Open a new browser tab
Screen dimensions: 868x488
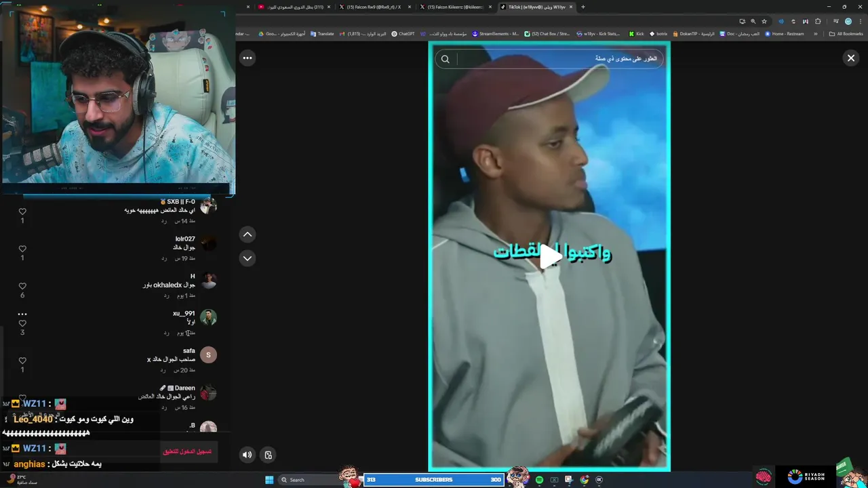(583, 7)
